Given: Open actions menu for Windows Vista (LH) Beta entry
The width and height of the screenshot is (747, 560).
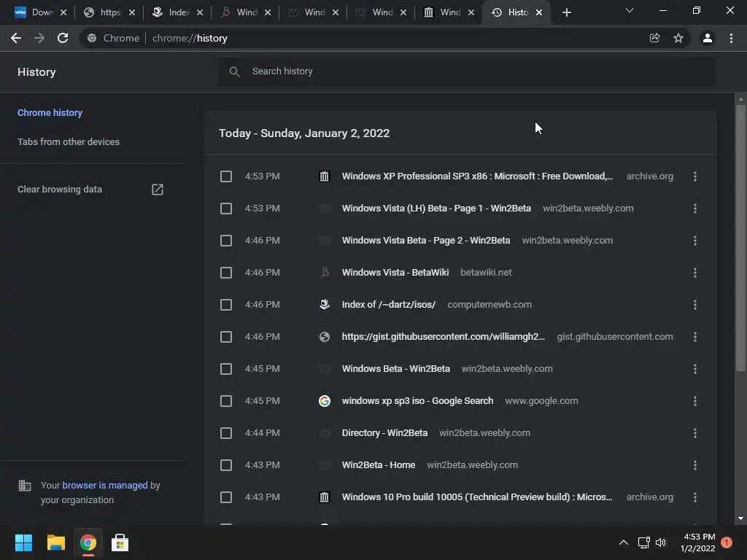Looking at the screenshot, I should click(x=695, y=209).
